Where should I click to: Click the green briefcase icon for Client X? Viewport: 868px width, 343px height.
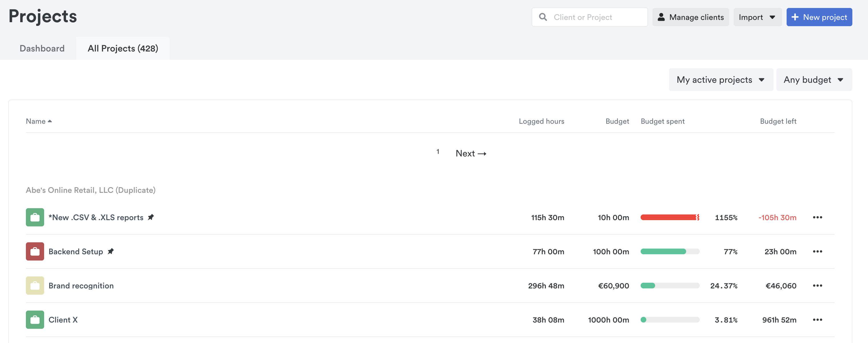(35, 319)
